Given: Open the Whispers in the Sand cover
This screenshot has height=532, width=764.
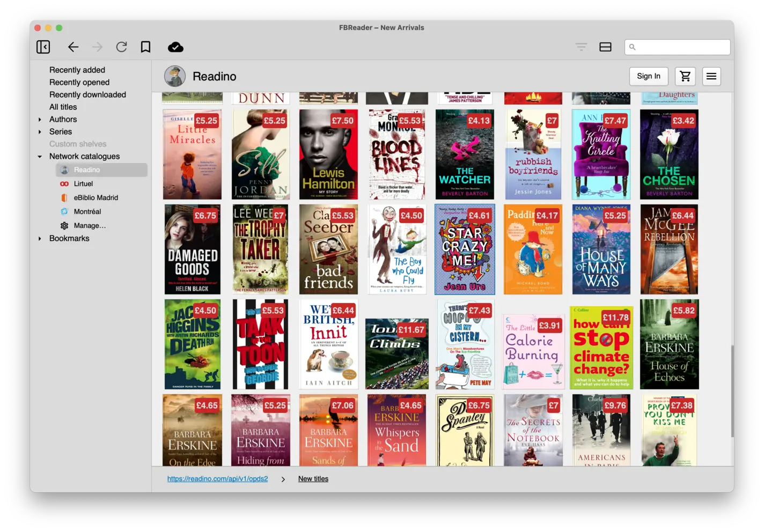Looking at the screenshot, I should pyautogui.click(x=397, y=430).
